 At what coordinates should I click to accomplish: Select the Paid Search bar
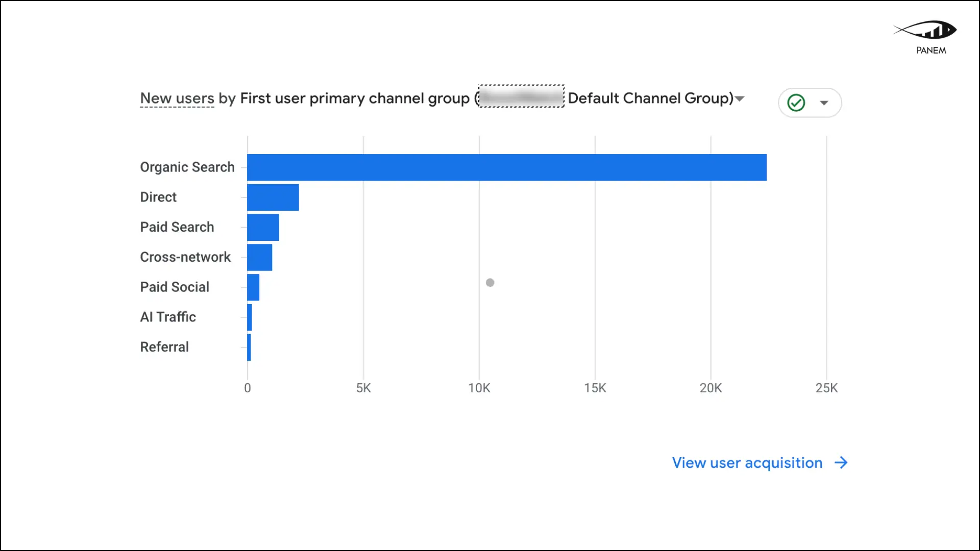[263, 227]
